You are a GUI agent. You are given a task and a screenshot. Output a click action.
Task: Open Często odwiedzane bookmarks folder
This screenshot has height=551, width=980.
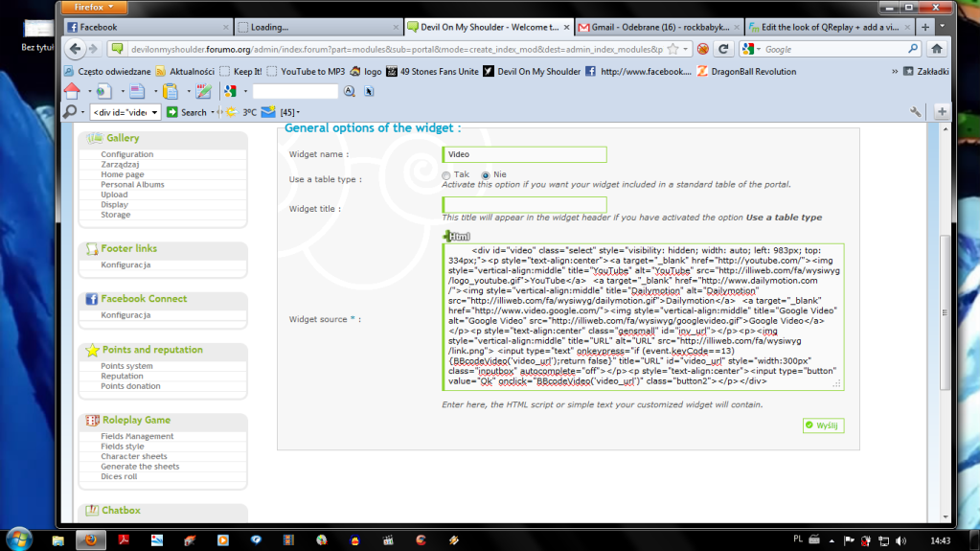pyautogui.click(x=107, y=71)
